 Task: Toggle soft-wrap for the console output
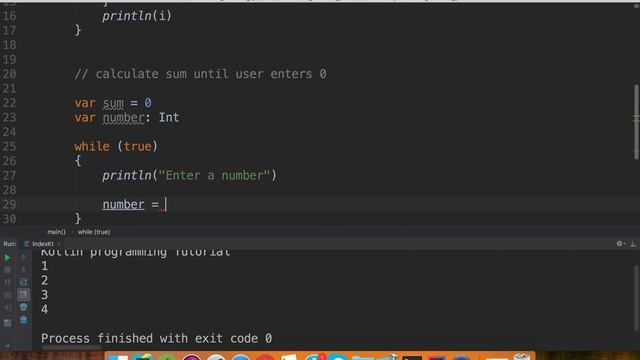click(x=23, y=282)
